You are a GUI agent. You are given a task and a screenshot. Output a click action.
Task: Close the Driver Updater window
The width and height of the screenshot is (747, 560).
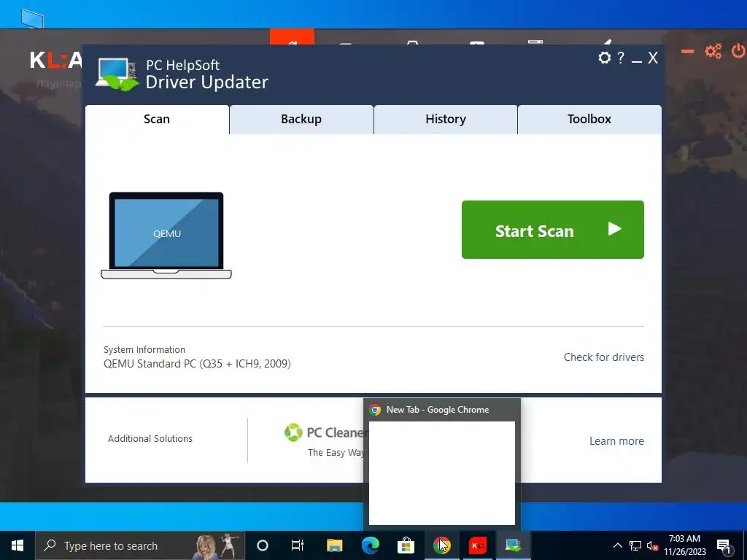tap(653, 58)
